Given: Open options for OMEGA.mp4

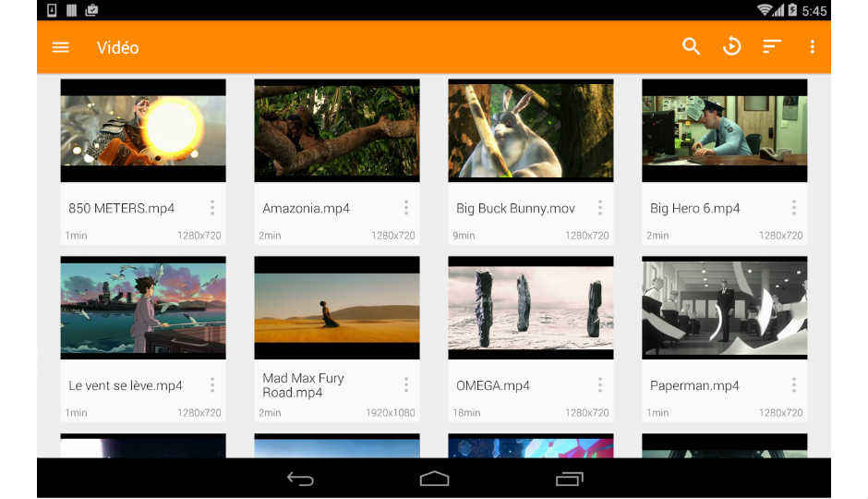Looking at the screenshot, I should [x=599, y=385].
